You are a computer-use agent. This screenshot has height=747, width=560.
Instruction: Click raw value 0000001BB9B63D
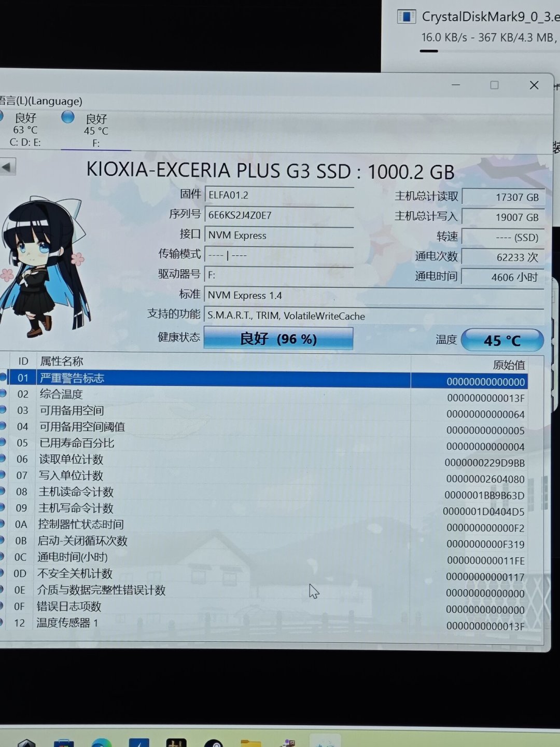point(484,495)
